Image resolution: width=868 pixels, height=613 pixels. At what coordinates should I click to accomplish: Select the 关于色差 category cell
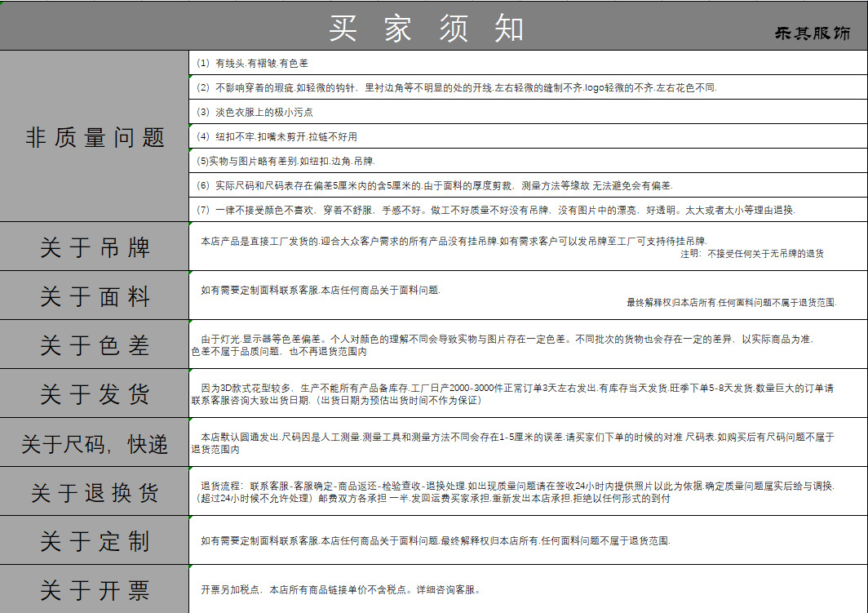click(94, 344)
